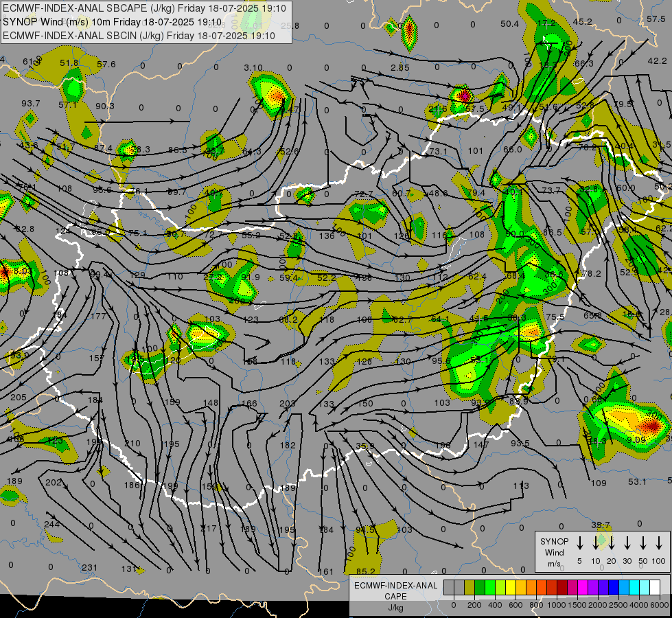This screenshot has height=618, width=672.
Task: Click the '1500' tick label in CAPE legend
Action: pyautogui.click(x=577, y=605)
